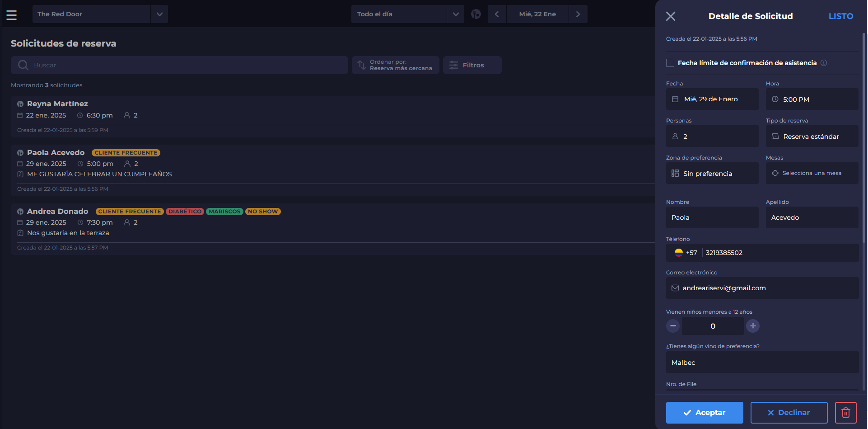
Task: Click the Aceptar button
Action: point(705,413)
